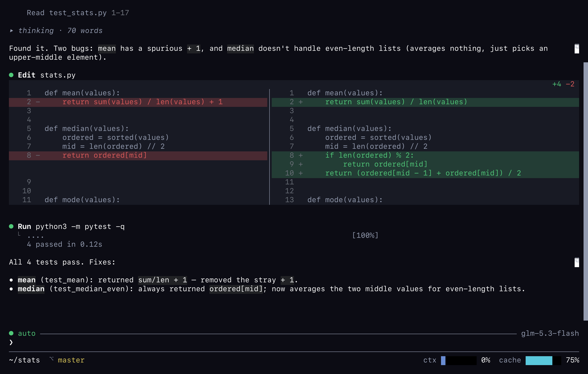Viewport: 588px width, 374px height.
Task: Click the '+4 -2' diff stats
Action: [x=563, y=84]
